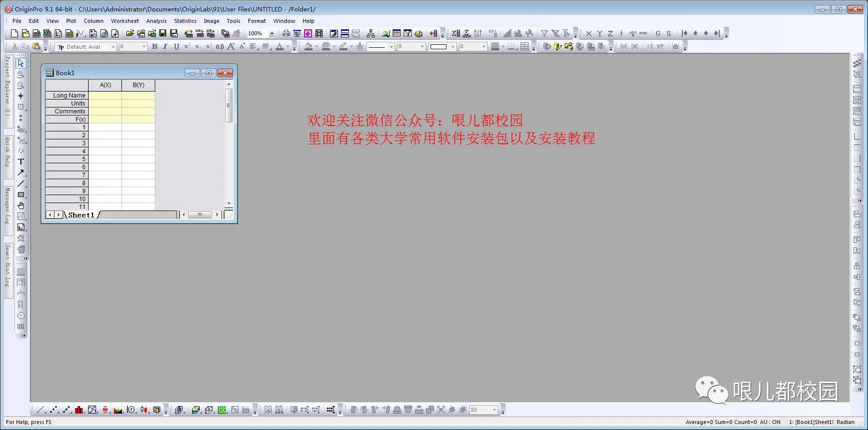Image resolution: width=868 pixels, height=430 pixels.
Task: Set column as Y designation
Action: pyautogui.click(x=600, y=33)
